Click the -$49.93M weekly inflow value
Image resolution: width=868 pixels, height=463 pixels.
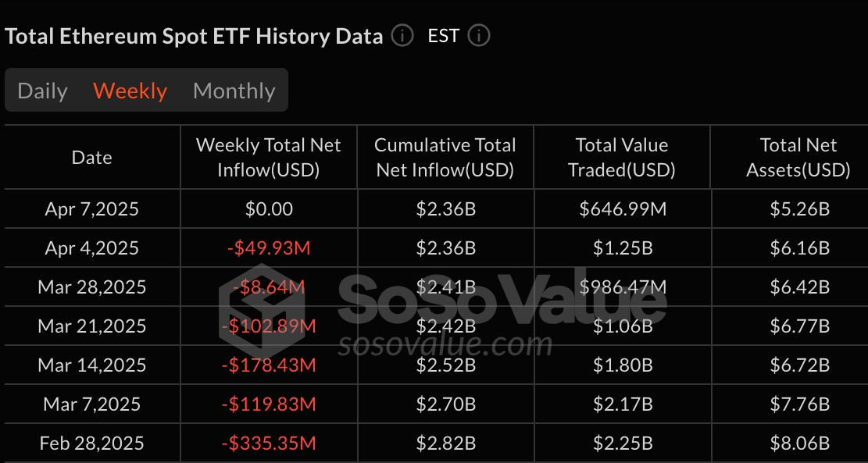point(269,248)
